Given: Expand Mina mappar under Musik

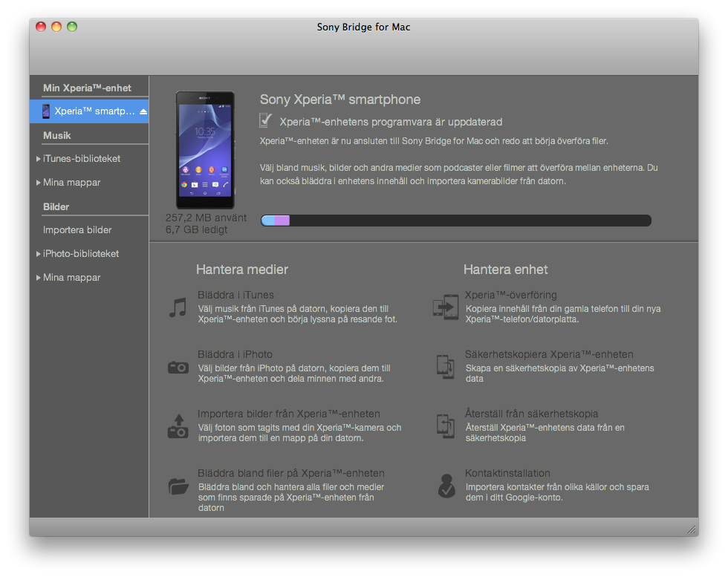Looking at the screenshot, I should click(x=39, y=183).
